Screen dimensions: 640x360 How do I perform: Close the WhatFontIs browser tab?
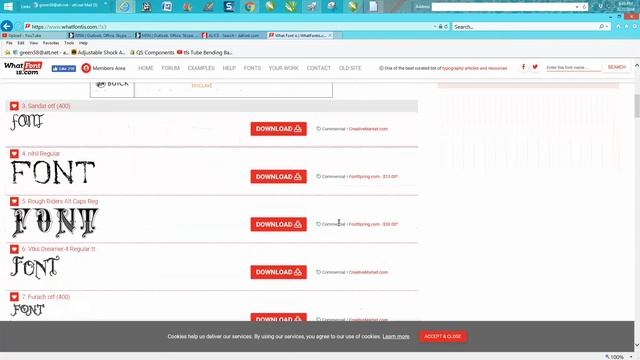point(330,36)
